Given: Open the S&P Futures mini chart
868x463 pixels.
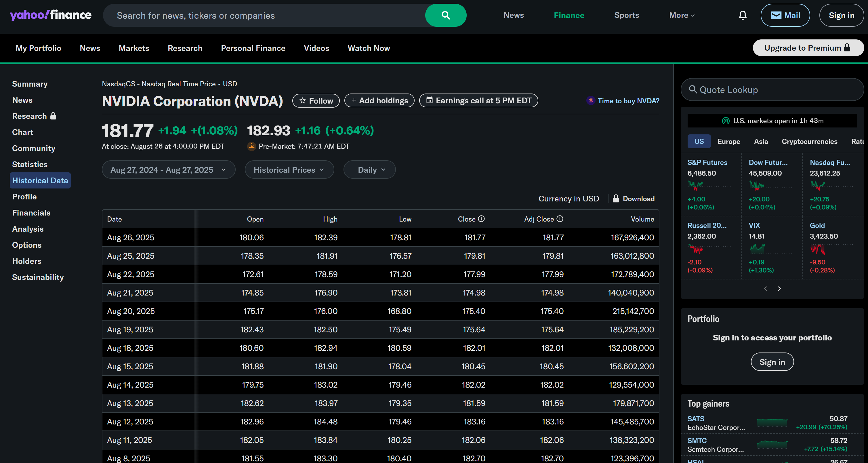Looking at the screenshot, I should [x=695, y=185].
